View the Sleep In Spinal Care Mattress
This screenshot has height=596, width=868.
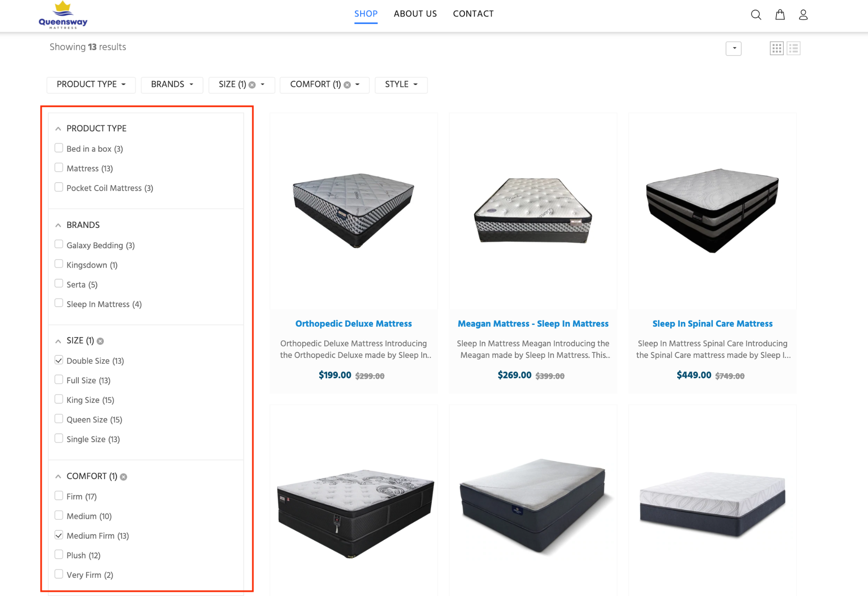pyautogui.click(x=712, y=323)
